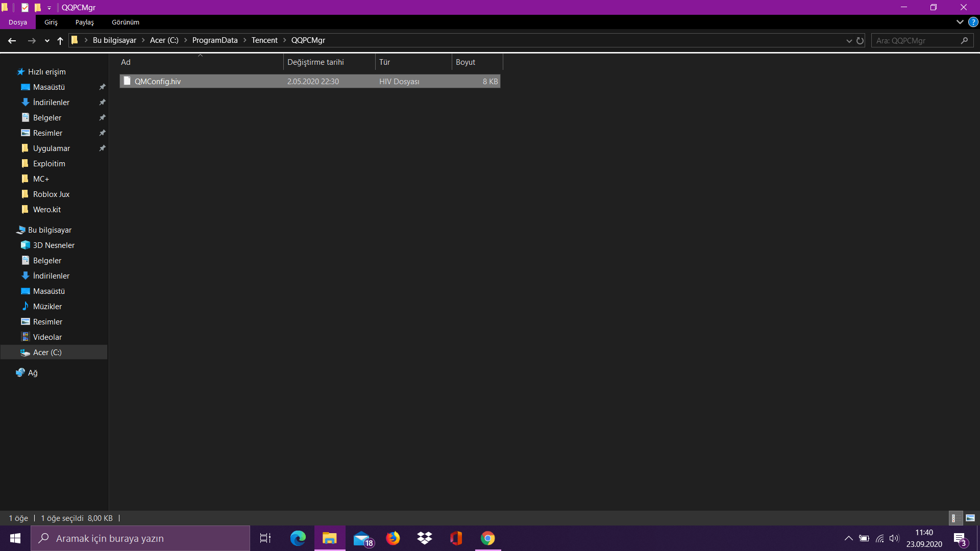Open the Windows Start menu

click(x=15, y=538)
